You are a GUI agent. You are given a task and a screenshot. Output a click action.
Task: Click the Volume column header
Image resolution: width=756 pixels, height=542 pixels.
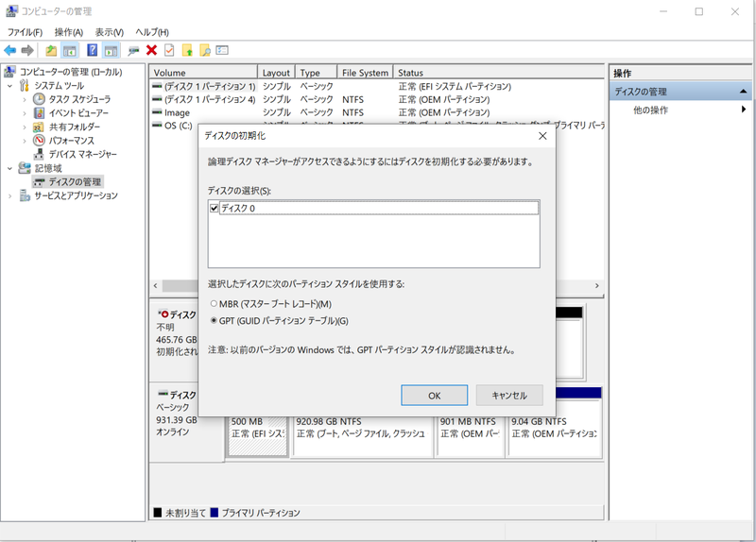click(203, 73)
